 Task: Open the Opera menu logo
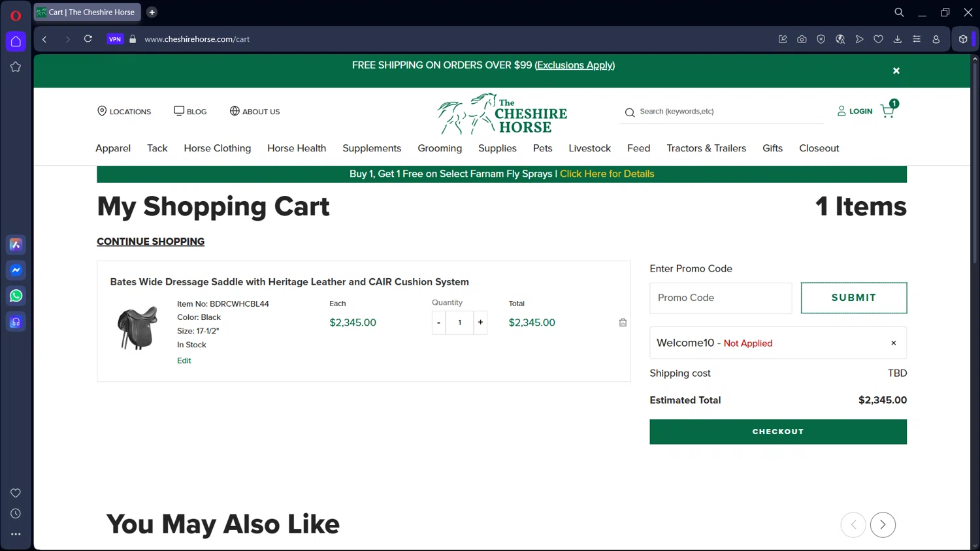click(16, 16)
